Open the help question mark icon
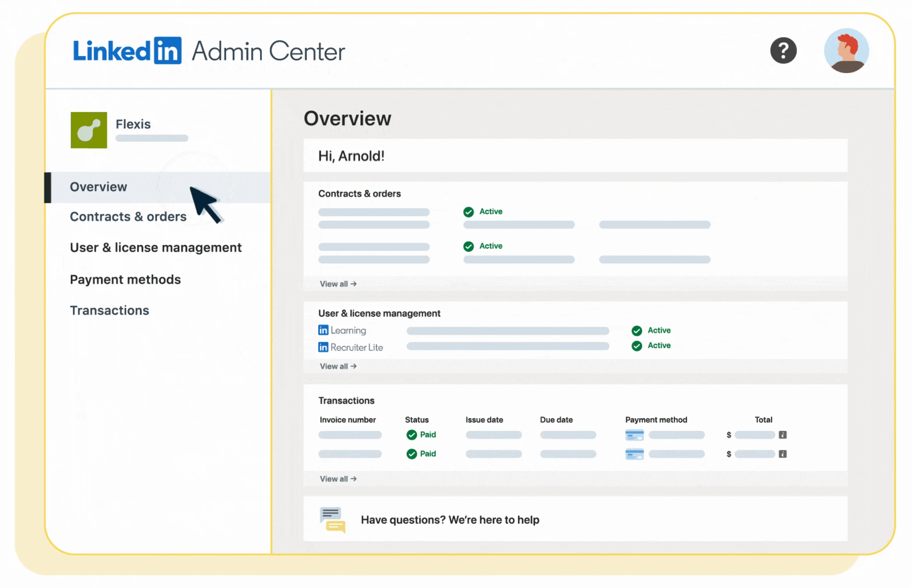The height and width of the screenshot is (588, 912). (783, 50)
